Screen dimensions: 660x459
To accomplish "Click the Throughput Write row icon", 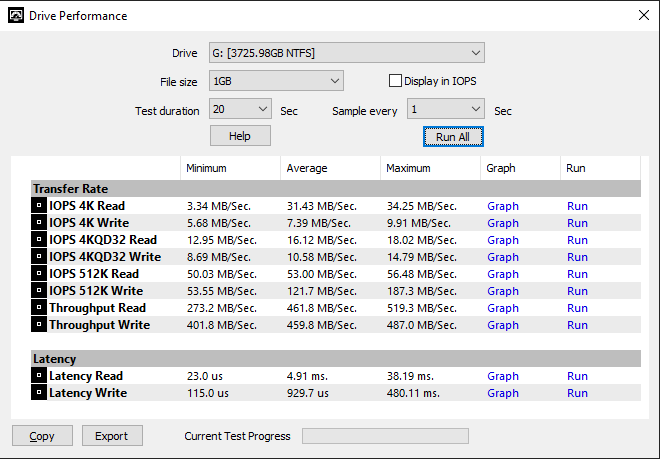I will tap(39, 325).
